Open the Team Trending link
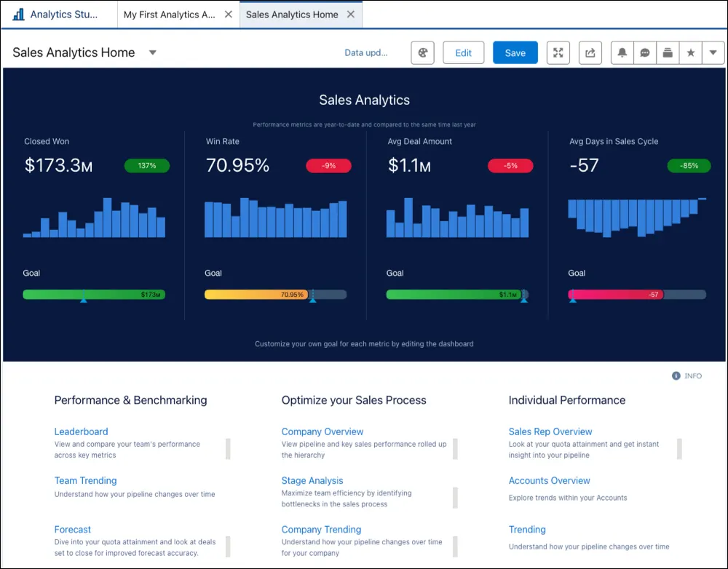 (x=85, y=481)
